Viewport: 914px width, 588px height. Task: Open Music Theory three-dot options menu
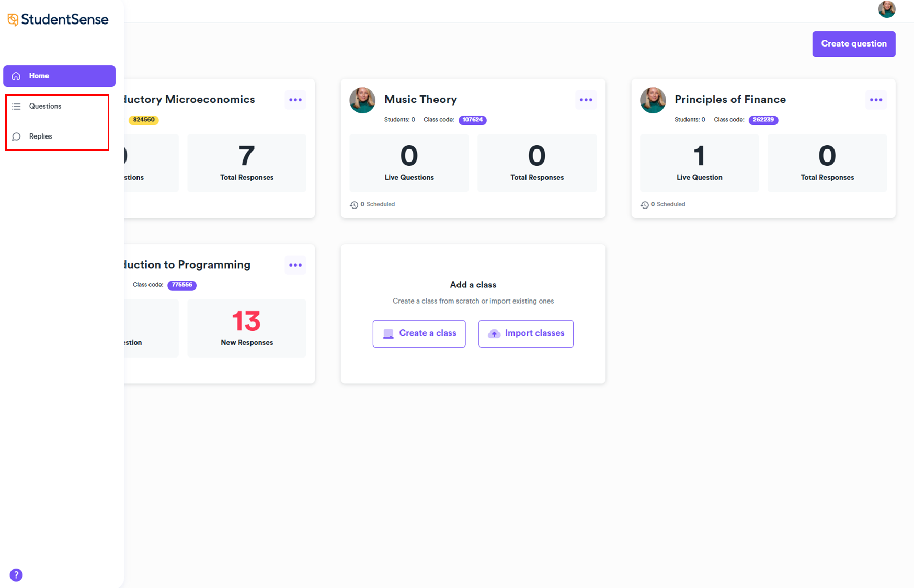coord(586,100)
